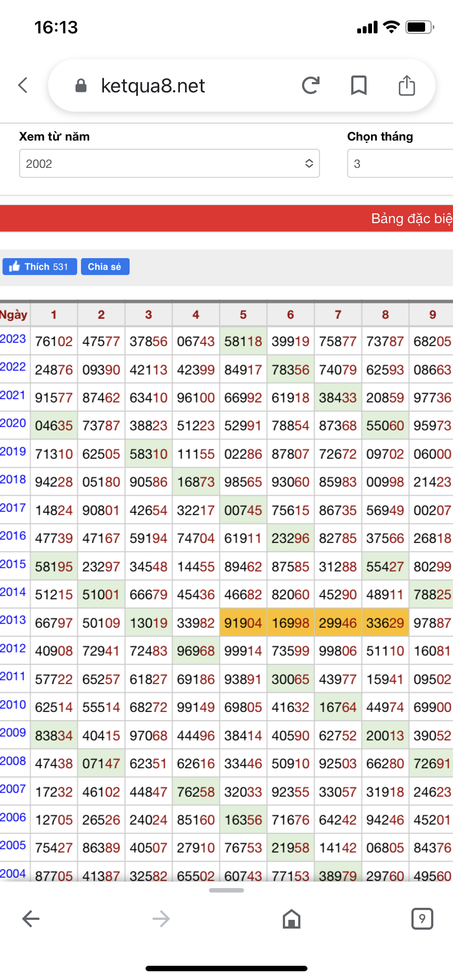Open year 2013 row link

(x=13, y=620)
